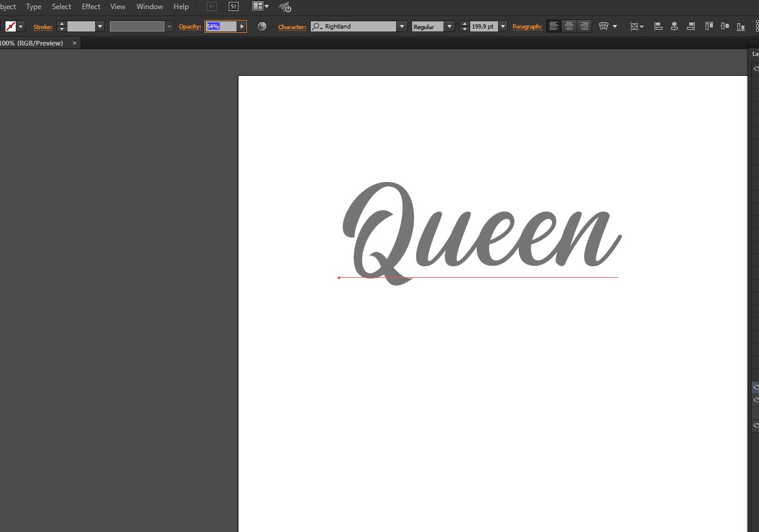Click Horizontal Align Left icon
Viewport: 759px width, 532px height.
658,27
